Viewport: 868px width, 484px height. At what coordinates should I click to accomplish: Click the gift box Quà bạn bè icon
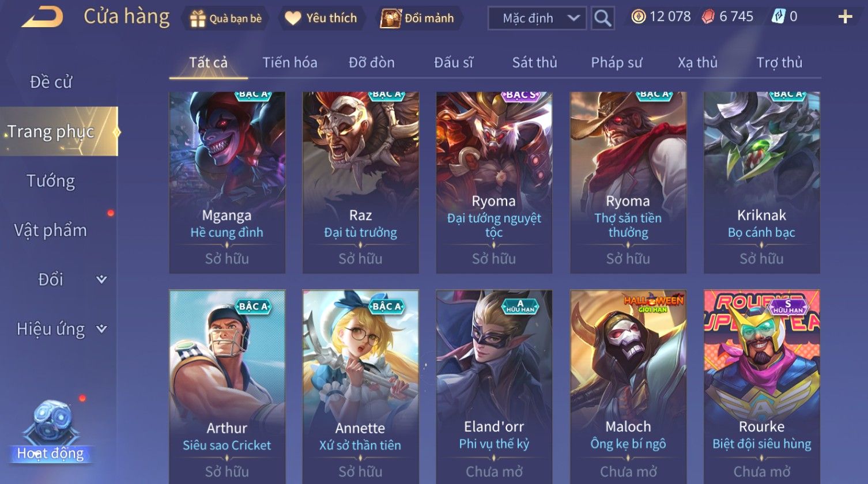pos(197,19)
